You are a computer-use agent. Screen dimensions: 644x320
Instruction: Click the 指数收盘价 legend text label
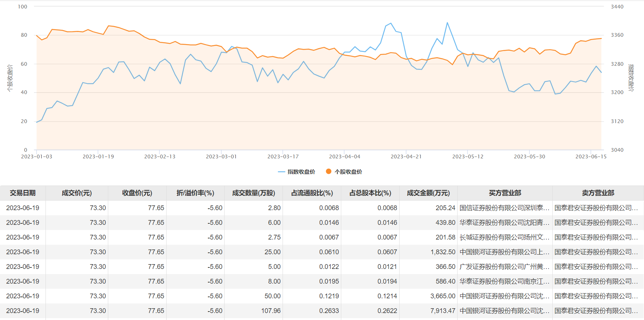[x=301, y=172]
